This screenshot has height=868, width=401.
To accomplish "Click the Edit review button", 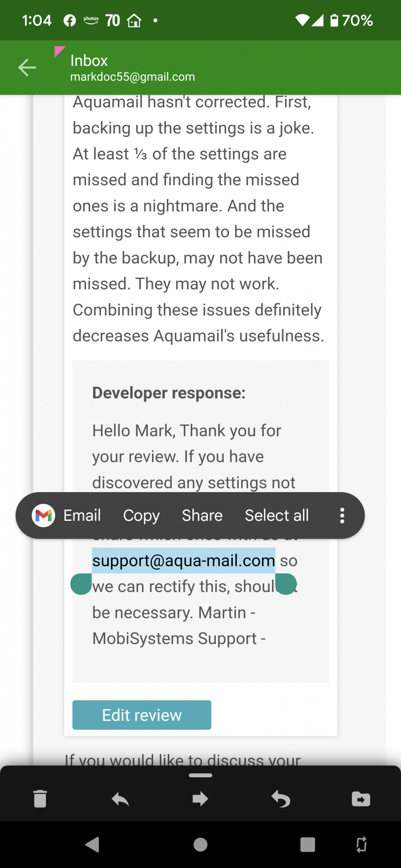I will click(142, 715).
